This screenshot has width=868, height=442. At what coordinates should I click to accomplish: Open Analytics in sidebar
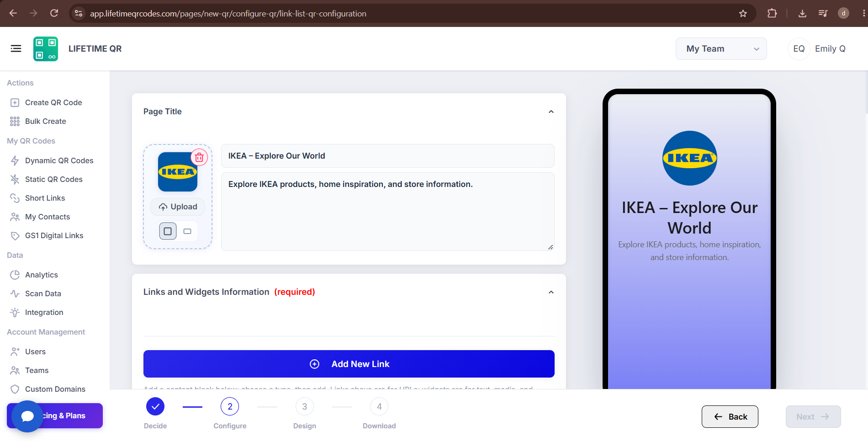[34, 275]
